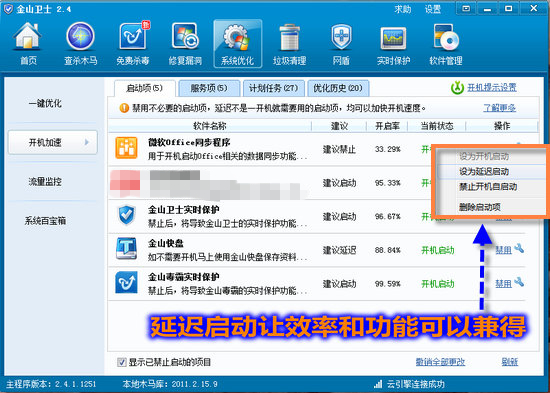Click the 撤销全部更改 link
Viewport: 550px width, 393px height.
click(440, 362)
